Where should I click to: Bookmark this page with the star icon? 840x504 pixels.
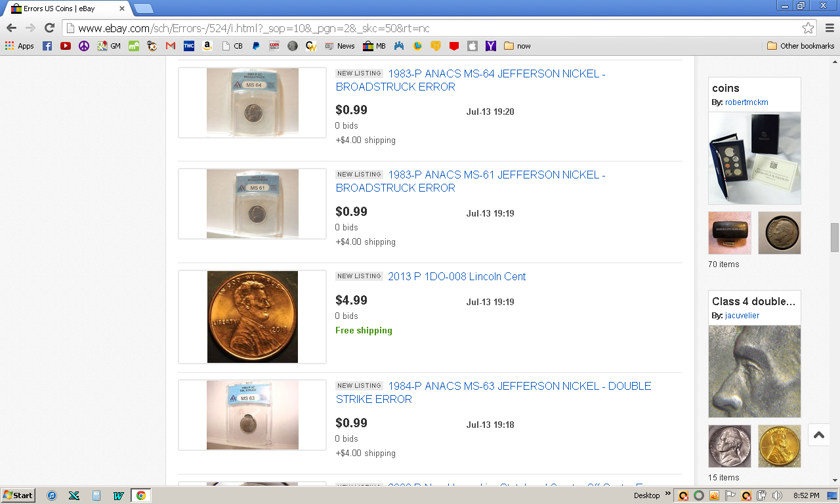coord(808,28)
